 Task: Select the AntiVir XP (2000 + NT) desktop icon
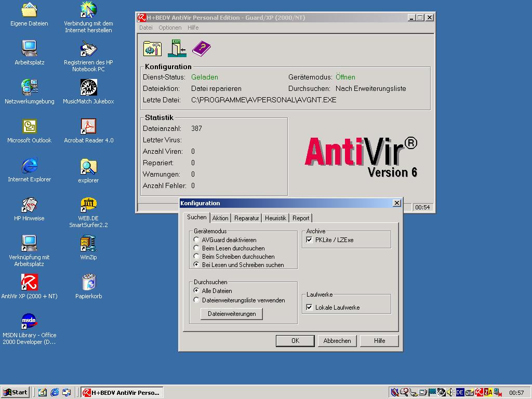[x=29, y=287]
